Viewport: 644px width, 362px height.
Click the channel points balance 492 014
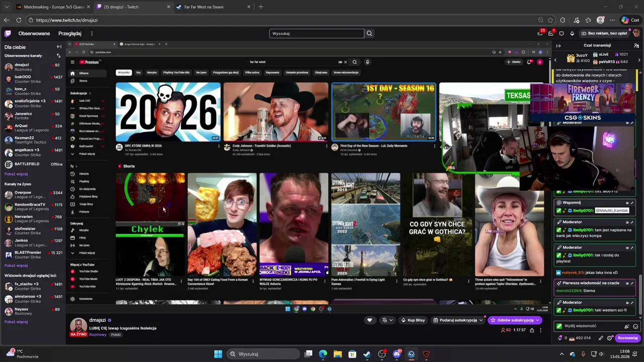[580, 338]
